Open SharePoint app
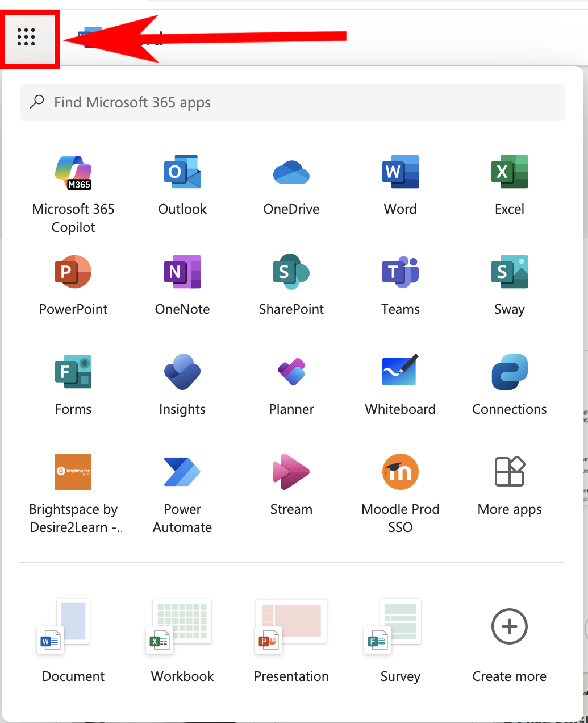 [291, 285]
